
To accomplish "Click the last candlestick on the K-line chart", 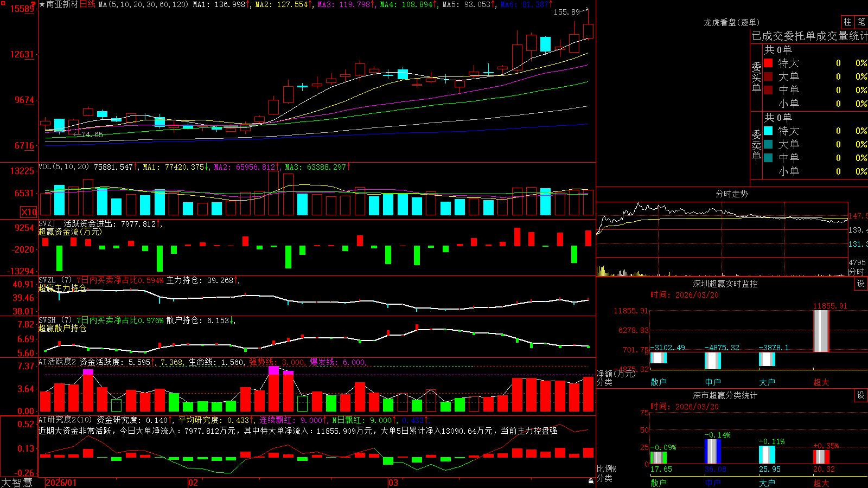I will pos(588,30).
